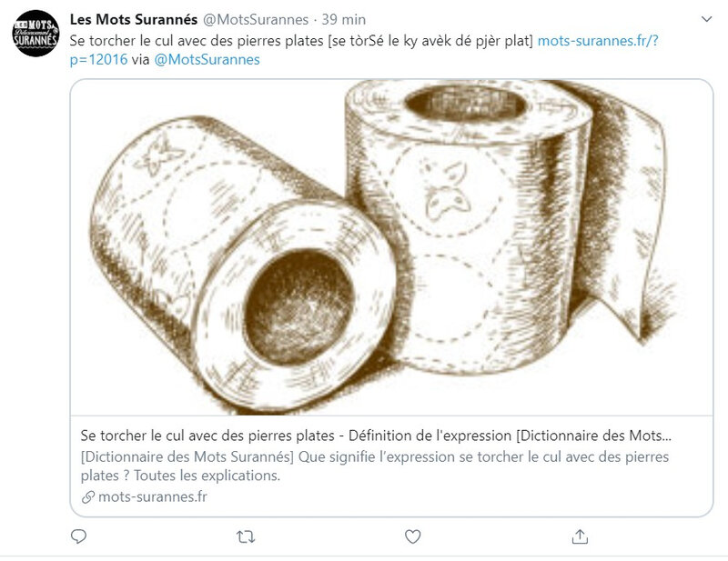Open the toilet paper illustration preview card
Screen dimensions: 728x561
click(391, 245)
